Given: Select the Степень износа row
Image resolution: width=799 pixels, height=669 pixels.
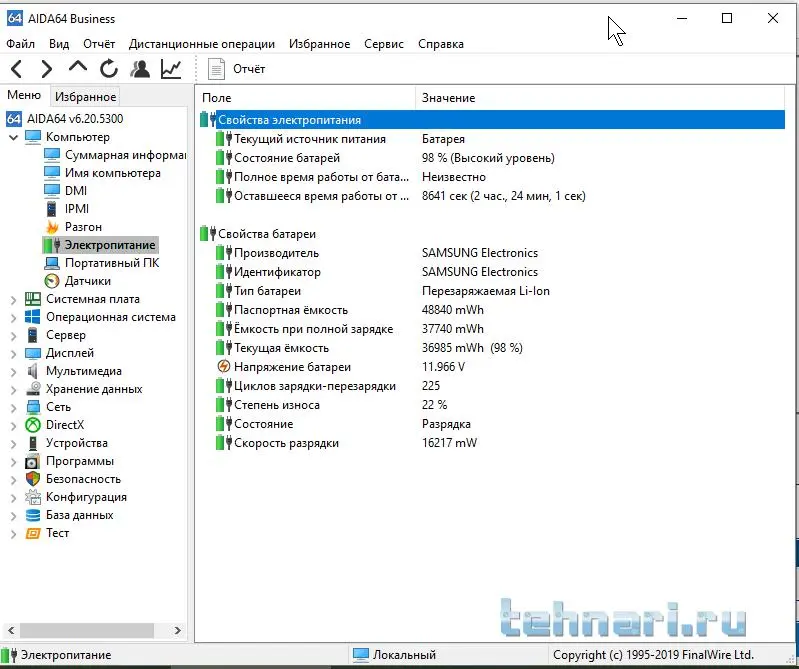Looking at the screenshot, I should pos(492,405).
